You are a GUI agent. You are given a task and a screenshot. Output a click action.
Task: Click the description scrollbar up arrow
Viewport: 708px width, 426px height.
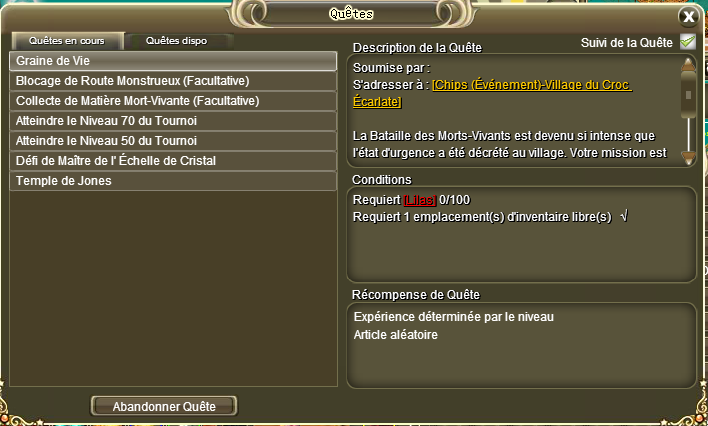688,64
